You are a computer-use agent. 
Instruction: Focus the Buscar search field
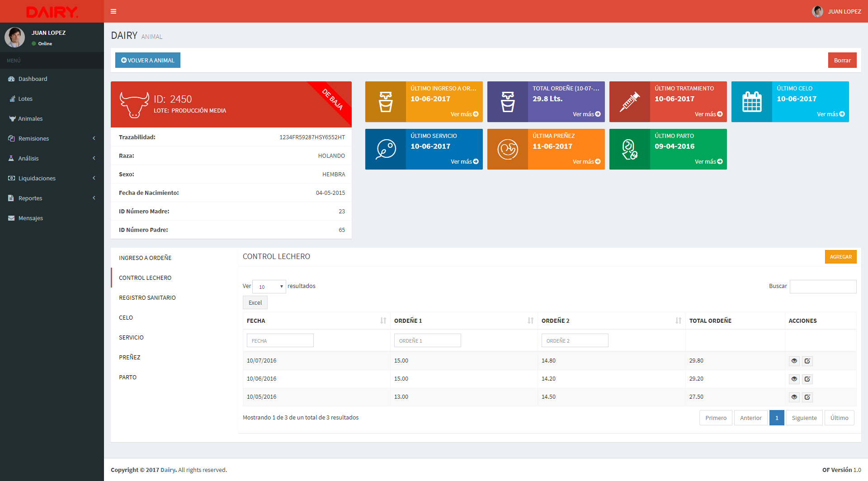point(823,287)
